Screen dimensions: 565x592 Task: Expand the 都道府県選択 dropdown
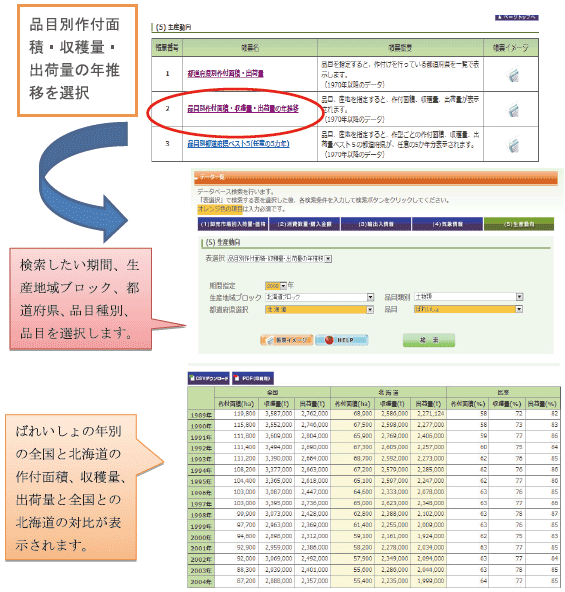coord(320,310)
